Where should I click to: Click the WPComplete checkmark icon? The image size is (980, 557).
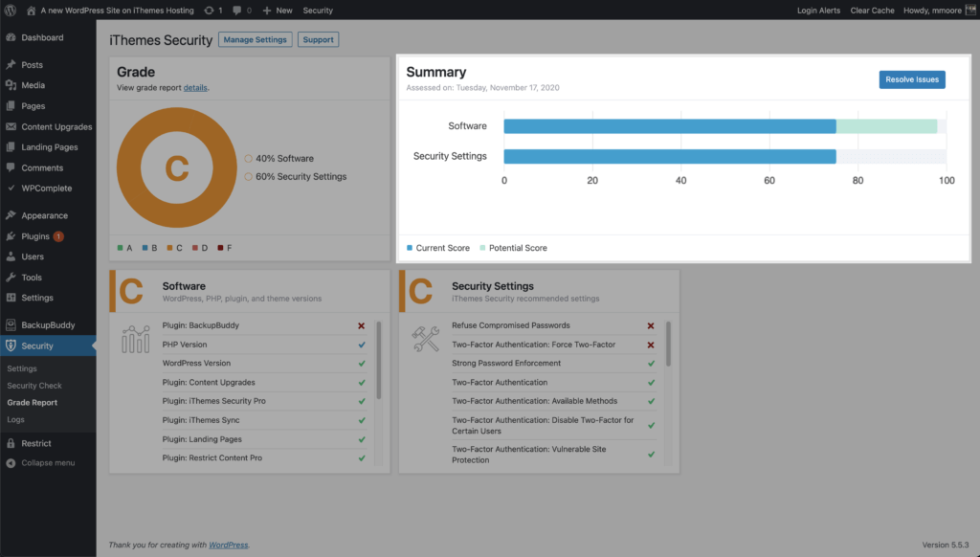[11, 188]
